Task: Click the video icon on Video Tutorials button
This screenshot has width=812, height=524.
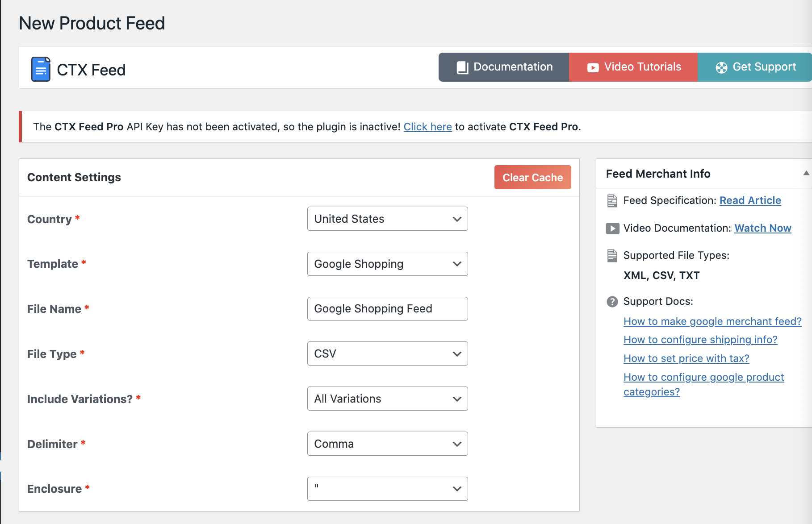Action: pos(592,67)
